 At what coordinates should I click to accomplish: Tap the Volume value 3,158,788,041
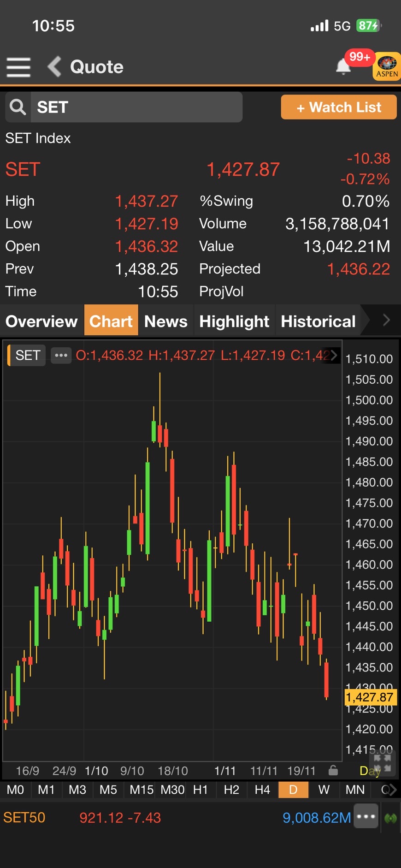coord(337,224)
